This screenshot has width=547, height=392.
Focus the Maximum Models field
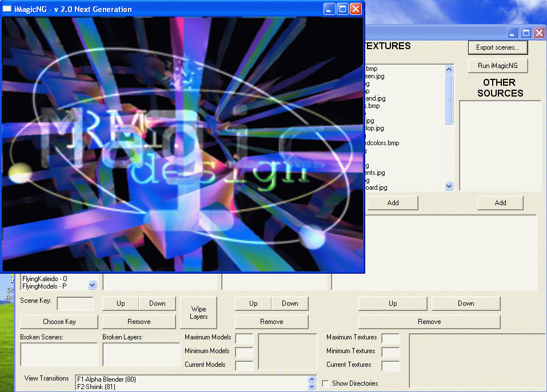click(x=245, y=338)
